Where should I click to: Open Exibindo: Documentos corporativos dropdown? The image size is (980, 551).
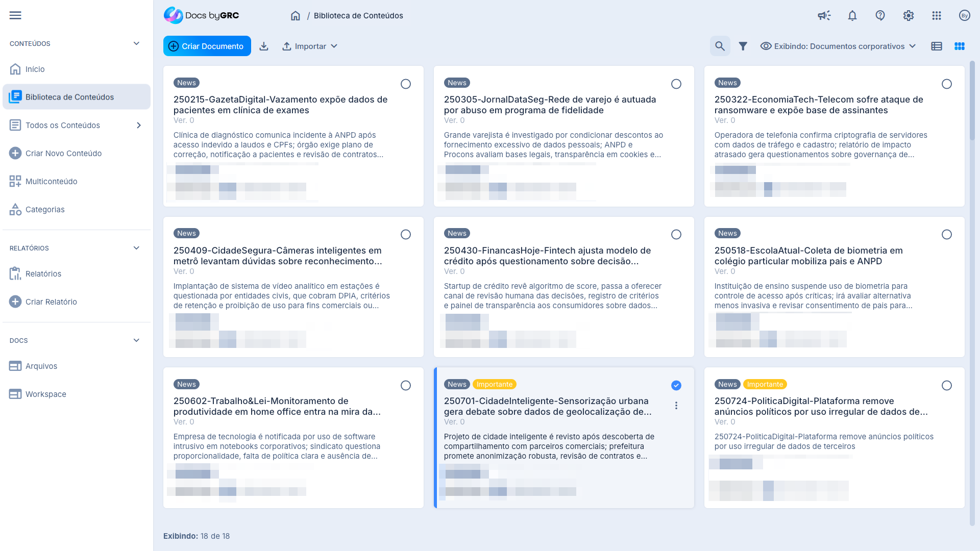click(x=838, y=46)
